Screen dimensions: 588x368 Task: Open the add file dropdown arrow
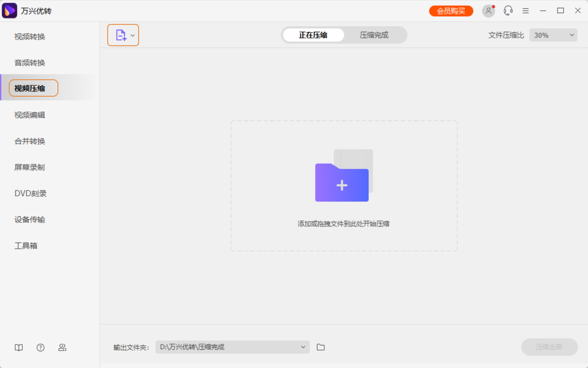tap(133, 35)
